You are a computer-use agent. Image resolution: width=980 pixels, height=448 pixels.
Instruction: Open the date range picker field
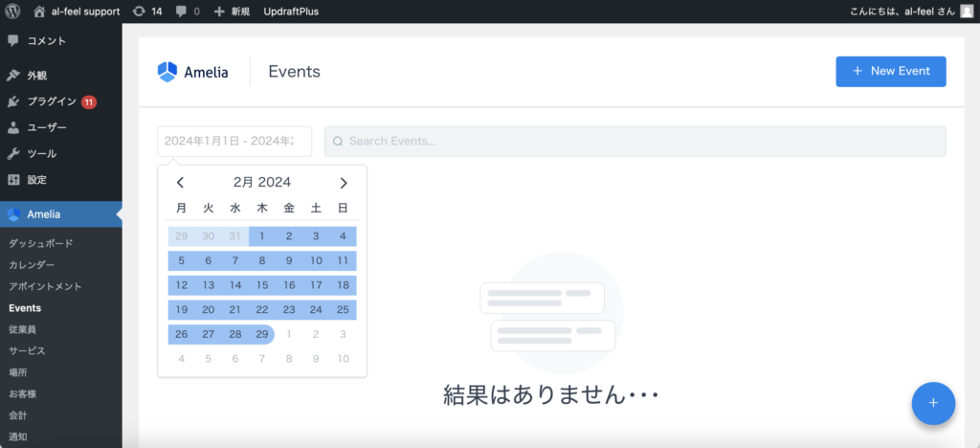(x=234, y=141)
